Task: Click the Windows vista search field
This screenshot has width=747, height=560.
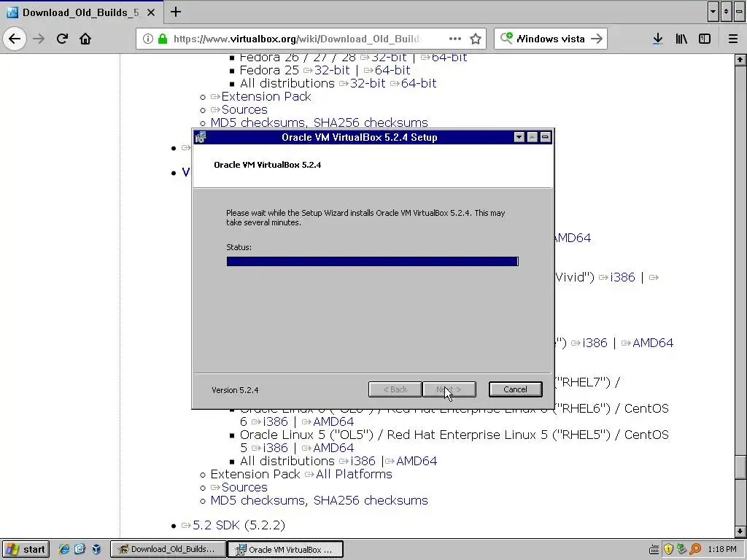Action: 550,39
